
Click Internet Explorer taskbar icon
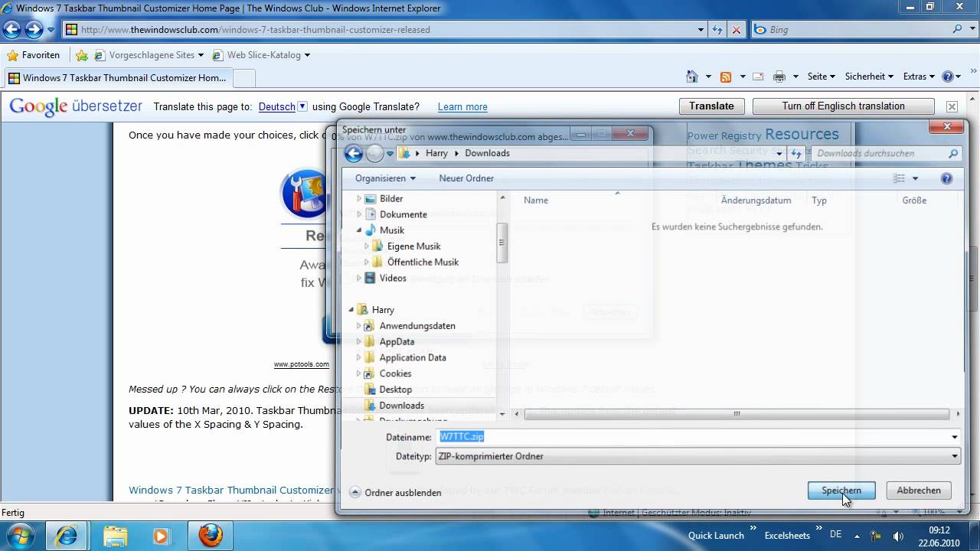(67, 536)
